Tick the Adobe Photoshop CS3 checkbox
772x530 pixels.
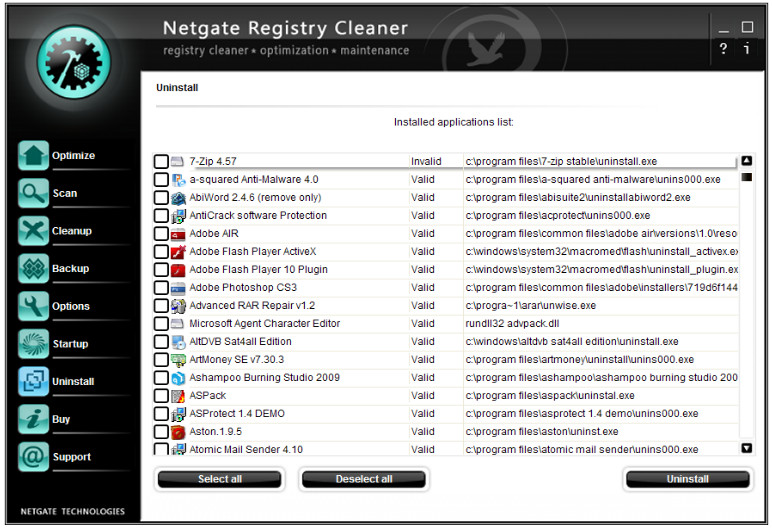click(161, 288)
